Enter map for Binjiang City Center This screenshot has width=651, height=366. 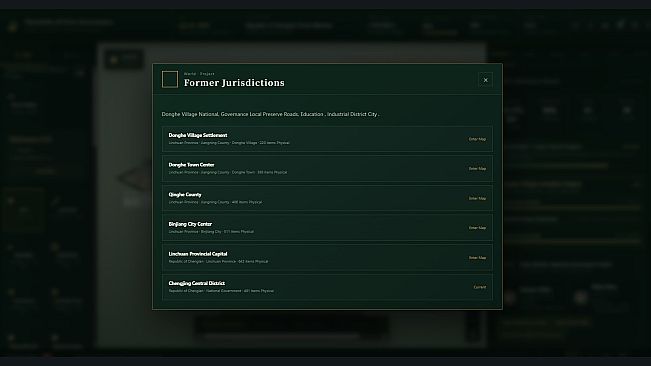[x=477, y=228]
